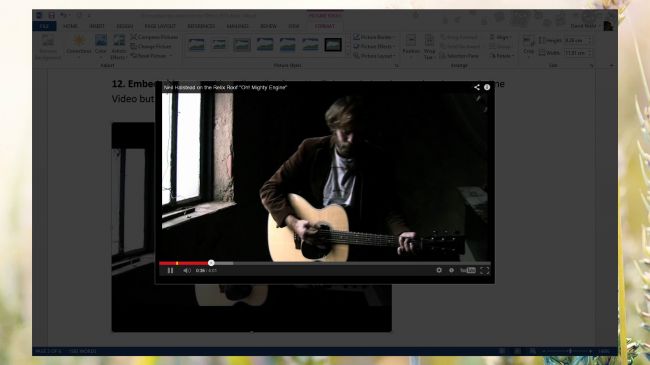Enter fullscreen mode in video player
Screen dimensions: 650x365
tap(485, 270)
